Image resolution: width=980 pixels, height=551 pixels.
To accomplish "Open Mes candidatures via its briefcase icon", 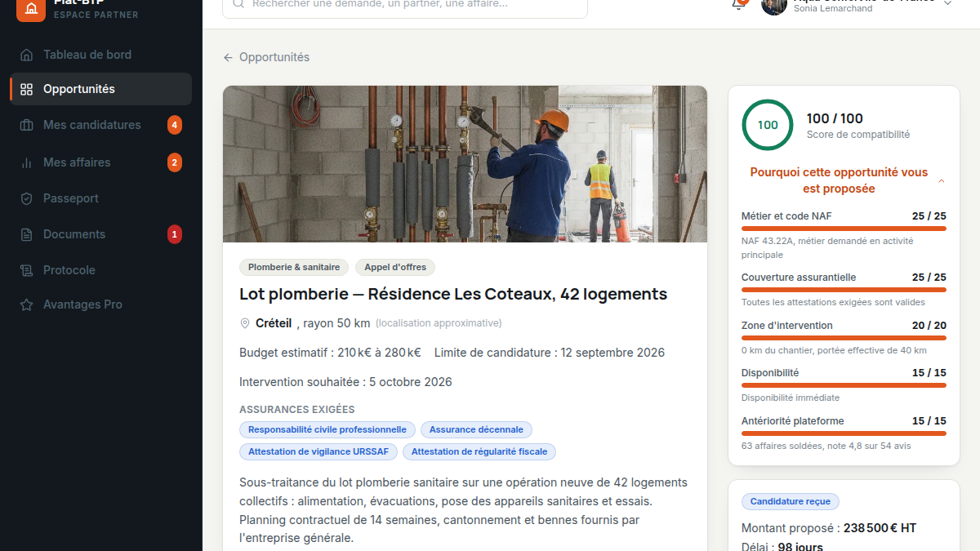I will click(x=27, y=125).
